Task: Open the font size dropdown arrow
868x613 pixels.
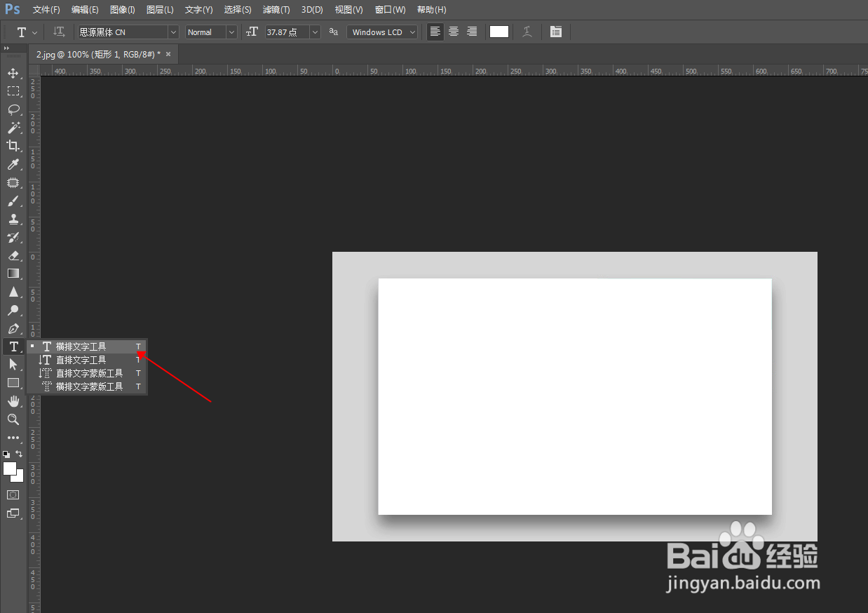Action: pos(315,32)
